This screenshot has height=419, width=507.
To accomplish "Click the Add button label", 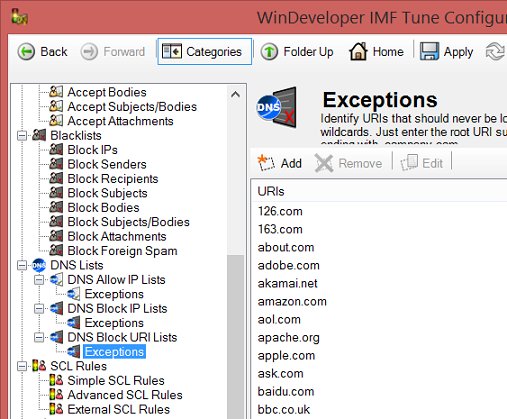I will tap(291, 163).
